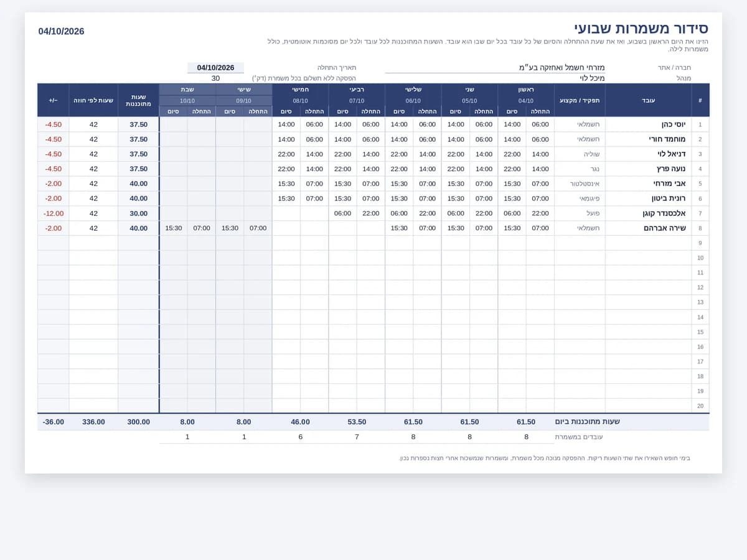The width and height of the screenshot is (747, 560).
Task: Click the unpaid break minutes cell 30
Action: [x=215, y=78]
